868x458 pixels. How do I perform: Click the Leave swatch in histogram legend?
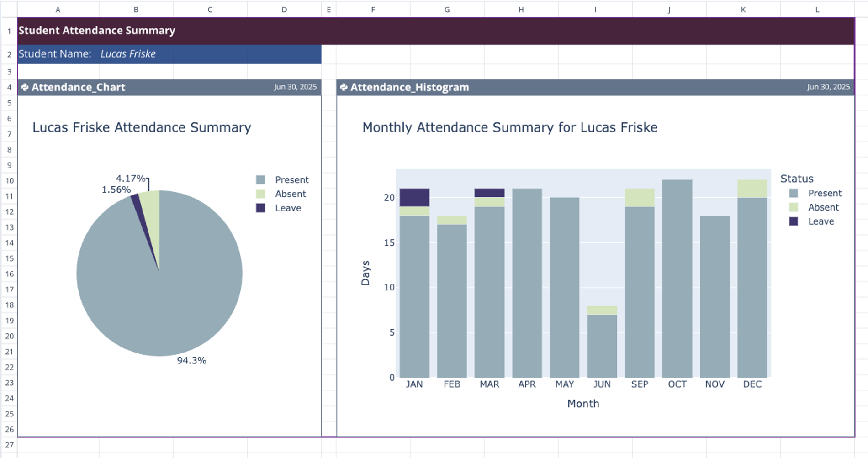click(x=794, y=221)
